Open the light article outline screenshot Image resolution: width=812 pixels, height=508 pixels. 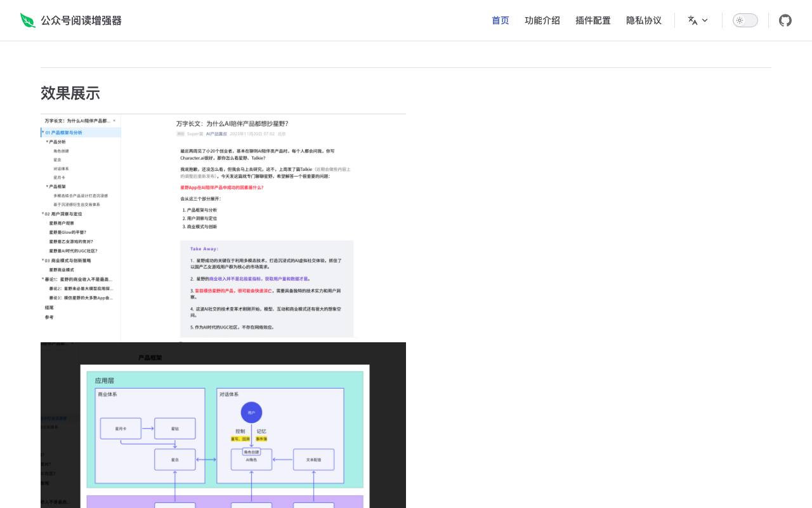[x=223, y=229]
